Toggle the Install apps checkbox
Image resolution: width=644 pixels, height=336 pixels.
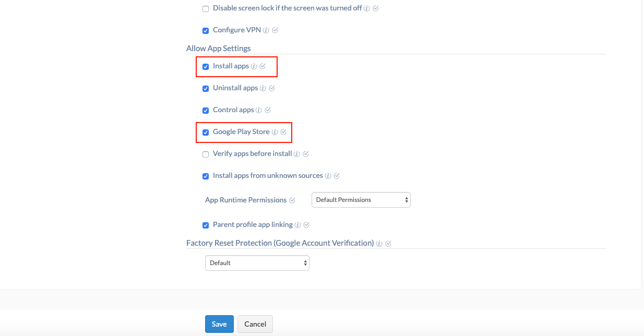tap(206, 67)
